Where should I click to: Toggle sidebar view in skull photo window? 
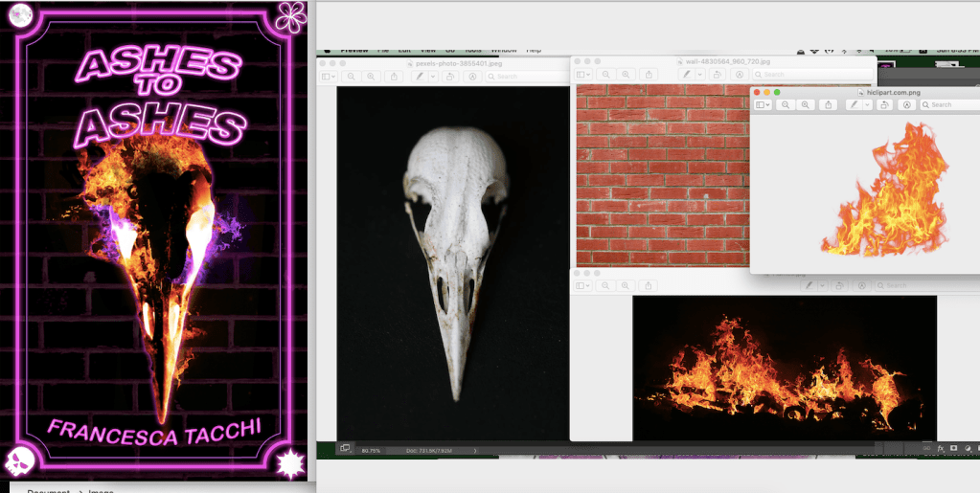click(328, 76)
